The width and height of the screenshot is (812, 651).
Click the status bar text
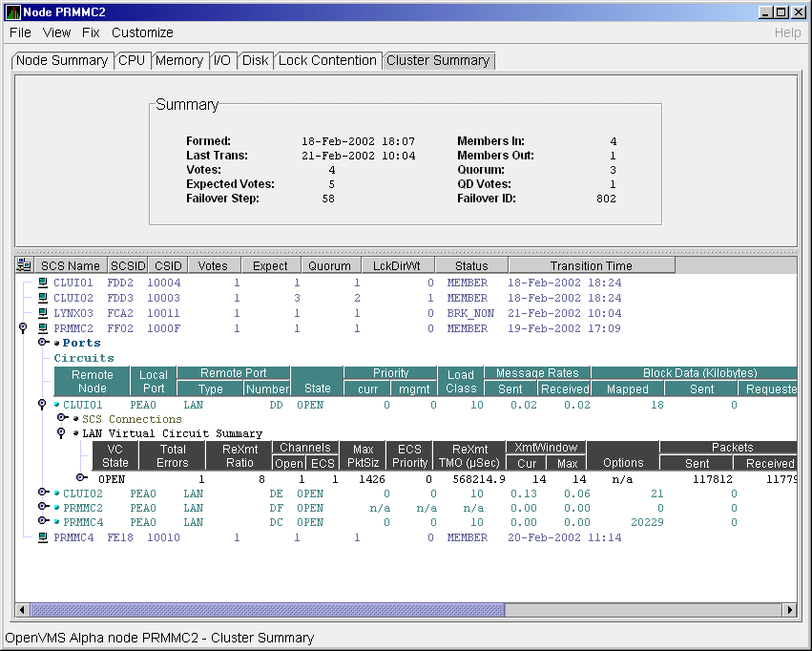[x=159, y=638]
